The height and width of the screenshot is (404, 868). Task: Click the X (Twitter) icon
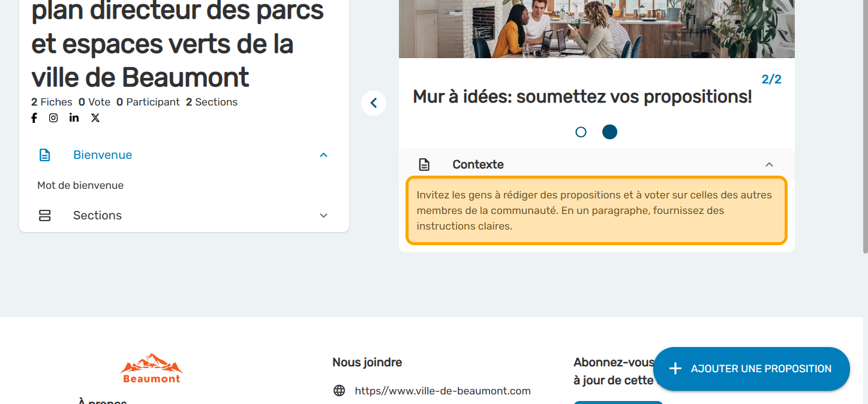(95, 118)
